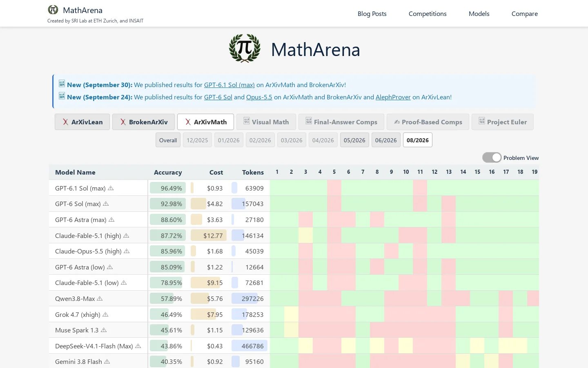
Task: Click problem 5 column header
Action: pos(334,172)
